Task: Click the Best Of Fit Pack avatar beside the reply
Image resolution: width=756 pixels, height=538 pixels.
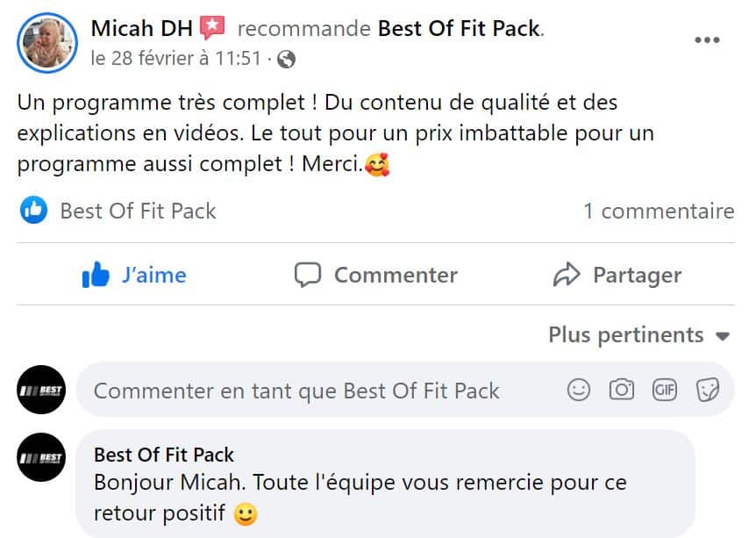Action: click(x=41, y=458)
